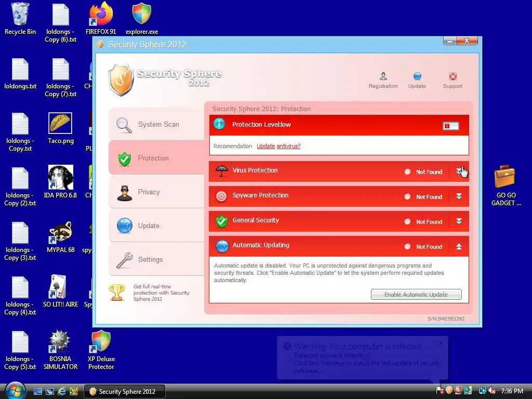The width and height of the screenshot is (532, 399).
Task: Expand the General Security section
Action: (x=459, y=221)
